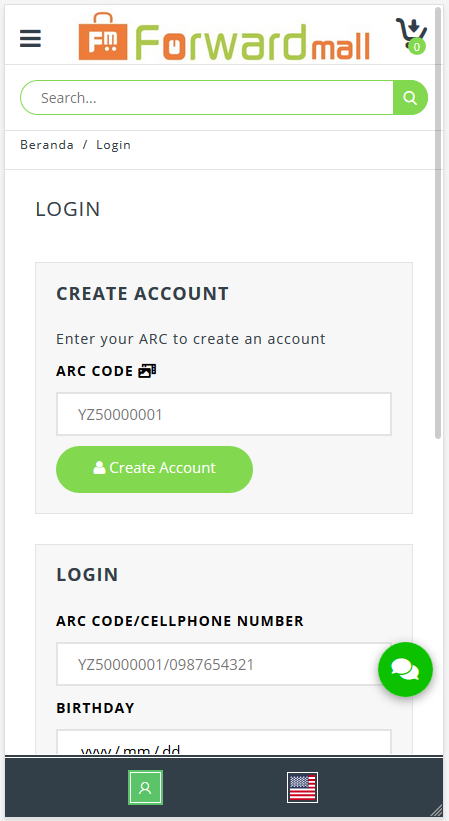Go to Beranda breadcrumb link
Viewport: 449px width, 821px height.
[47, 145]
